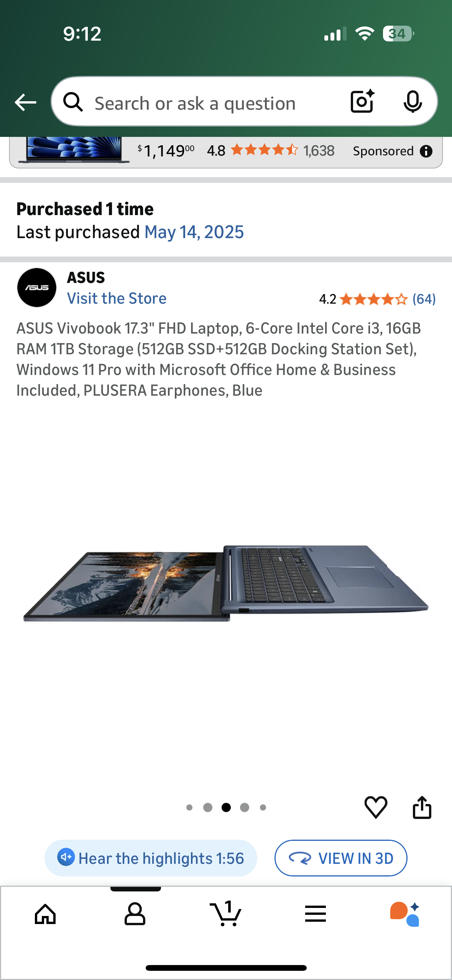Open the Rufus AI assistant icon
452x980 pixels.
(x=405, y=914)
